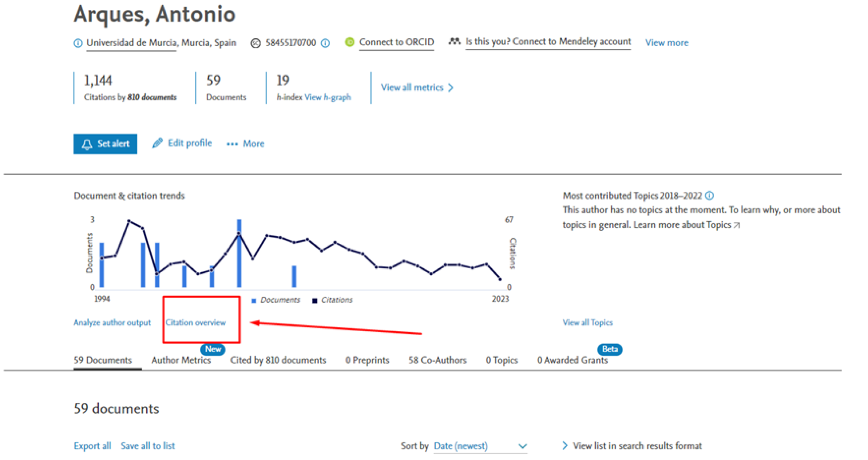Viewport: 868px width, 460px height.
Task: Expand View list in search results format
Action: (x=565, y=446)
